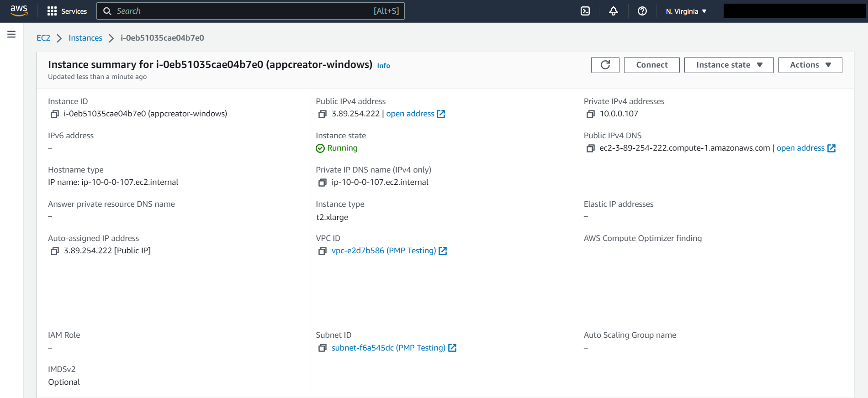The height and width of the screenshot is (398, 868).
Task: Toggle the side navigation hamburger menu
Action: (x=11, y=34)
